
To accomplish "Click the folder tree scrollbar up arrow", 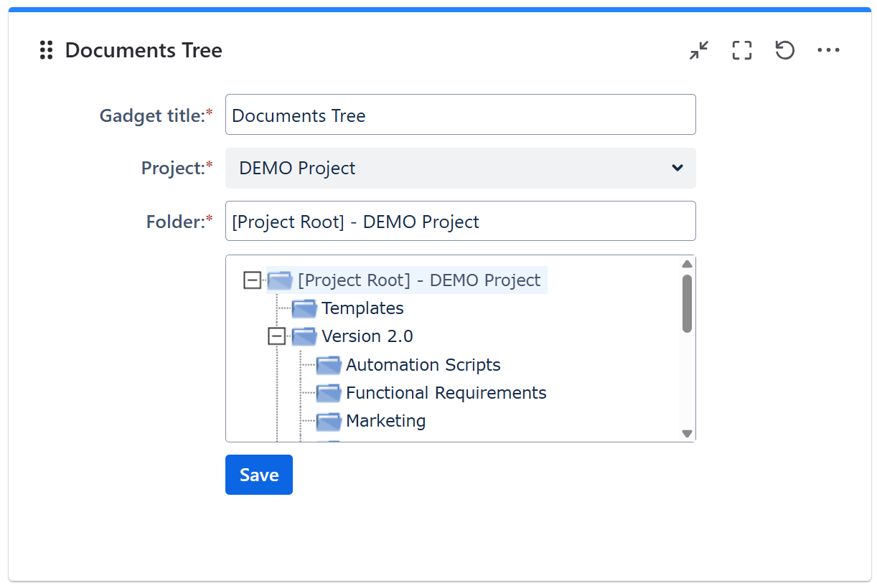I will 687,264.
